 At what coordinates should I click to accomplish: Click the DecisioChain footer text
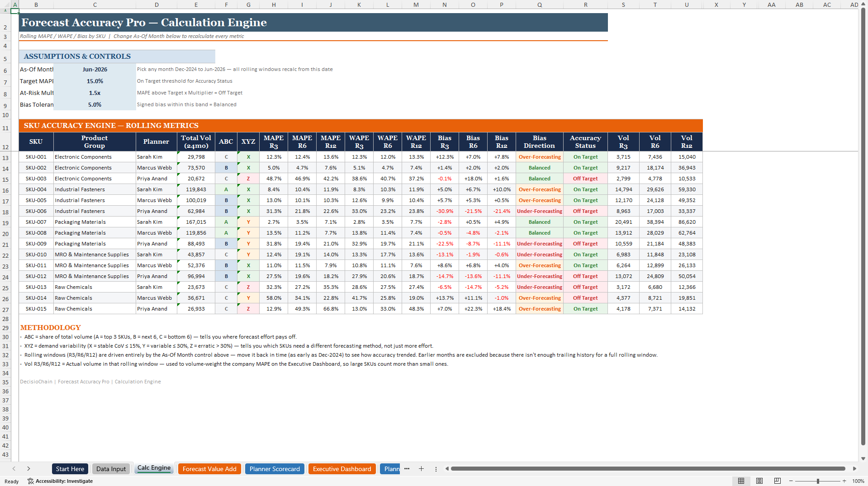point(90,382)
